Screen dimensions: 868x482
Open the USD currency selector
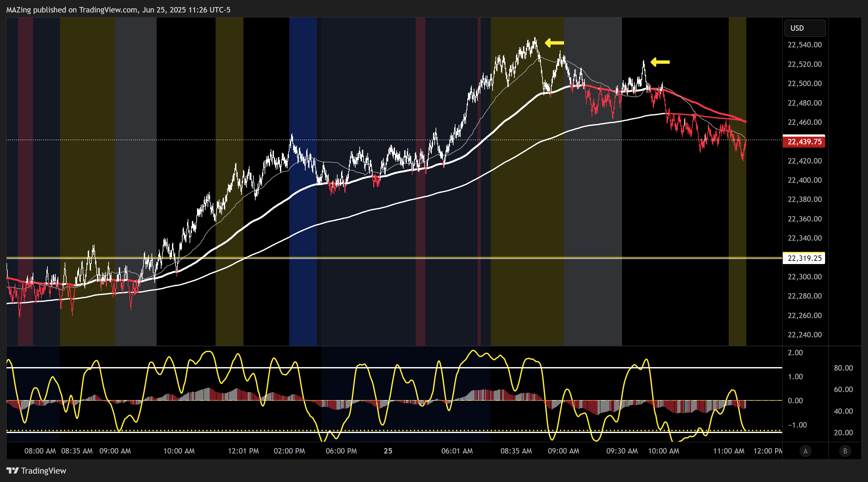click(x=805, y=28)
